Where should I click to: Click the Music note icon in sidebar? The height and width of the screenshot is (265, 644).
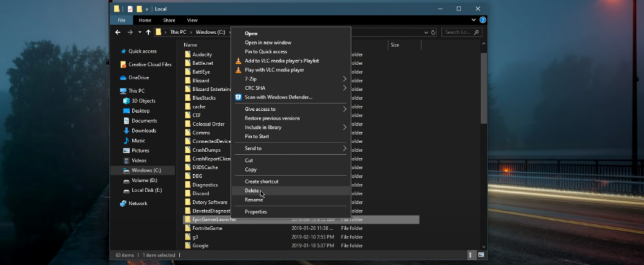[126, 141]
